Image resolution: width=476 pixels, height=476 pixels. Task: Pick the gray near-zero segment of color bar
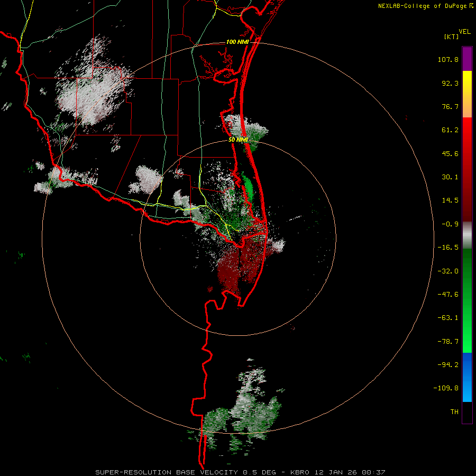[467, 235]
